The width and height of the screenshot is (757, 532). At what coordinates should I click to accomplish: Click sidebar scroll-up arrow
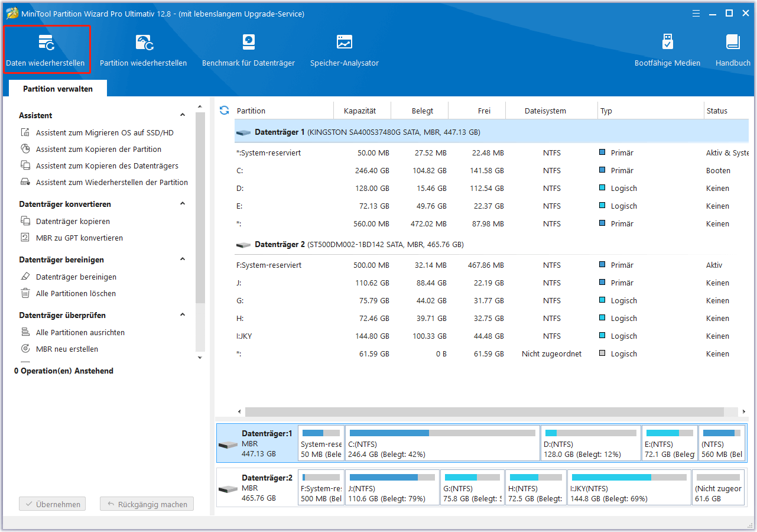200,106
